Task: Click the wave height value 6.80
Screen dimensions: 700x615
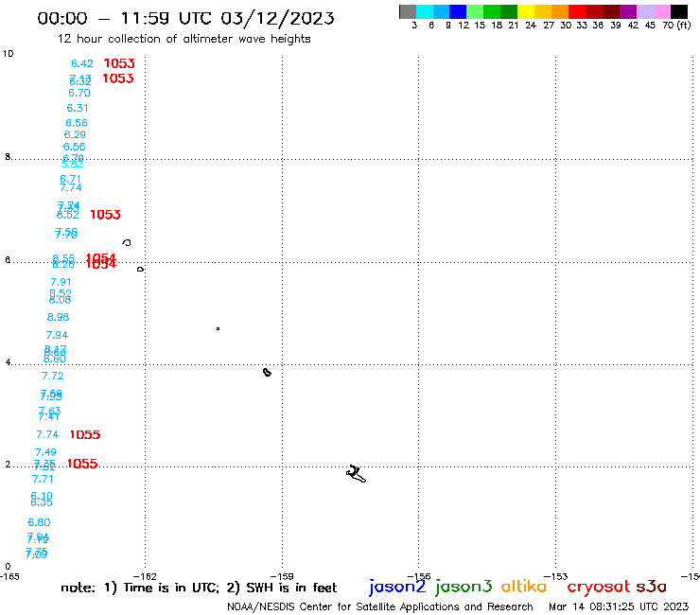Action: point(40,522)
